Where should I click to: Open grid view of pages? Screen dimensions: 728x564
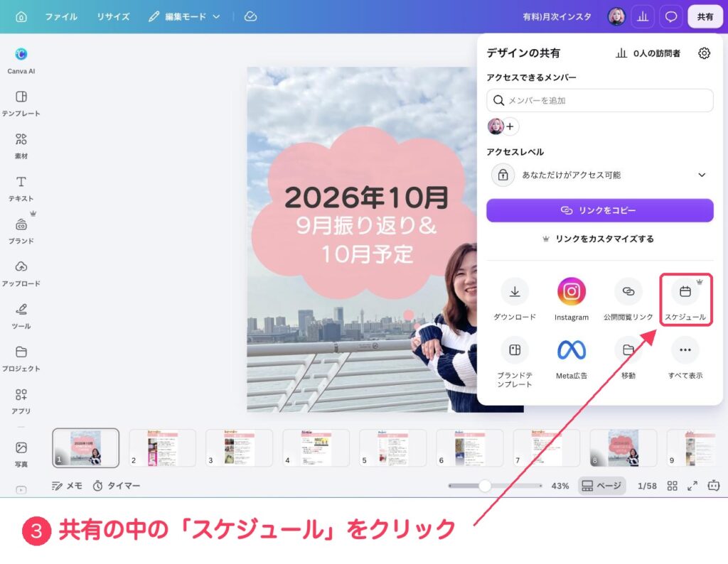(x=672, y=486)
